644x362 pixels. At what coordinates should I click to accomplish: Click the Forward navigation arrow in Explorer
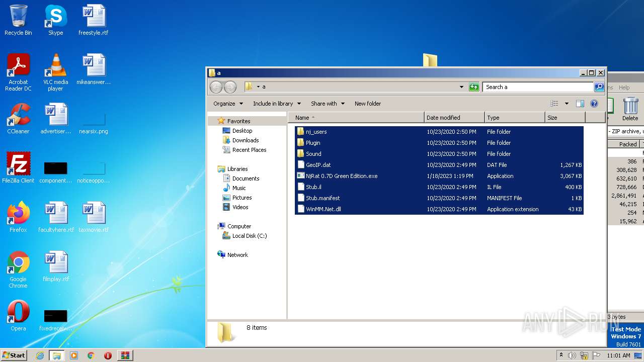(230, 87)
